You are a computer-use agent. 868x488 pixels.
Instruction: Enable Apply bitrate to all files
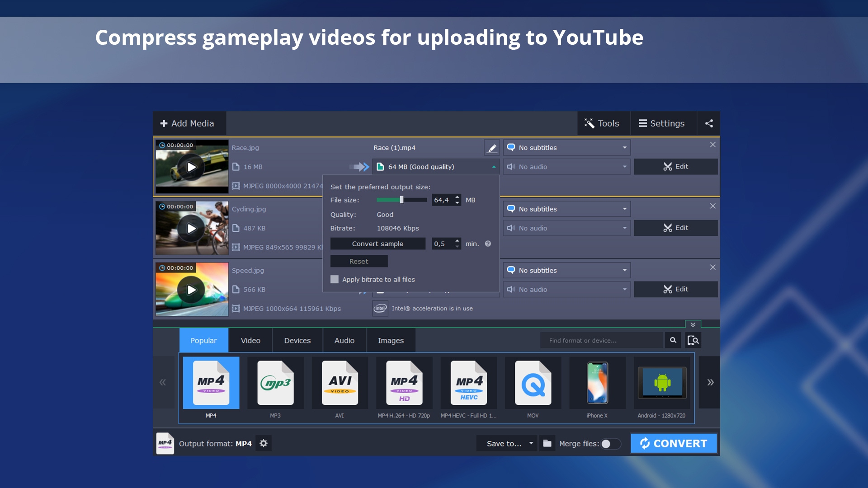point(335,279)
